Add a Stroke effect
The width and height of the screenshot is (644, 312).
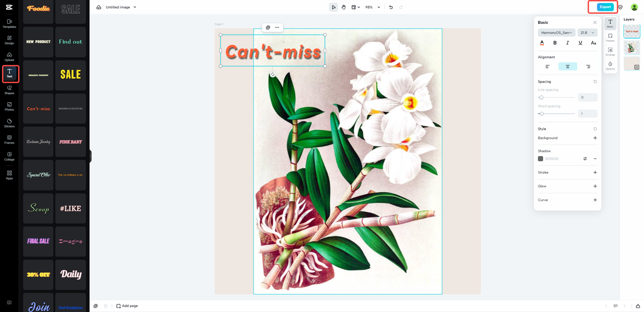coord(595,173)
